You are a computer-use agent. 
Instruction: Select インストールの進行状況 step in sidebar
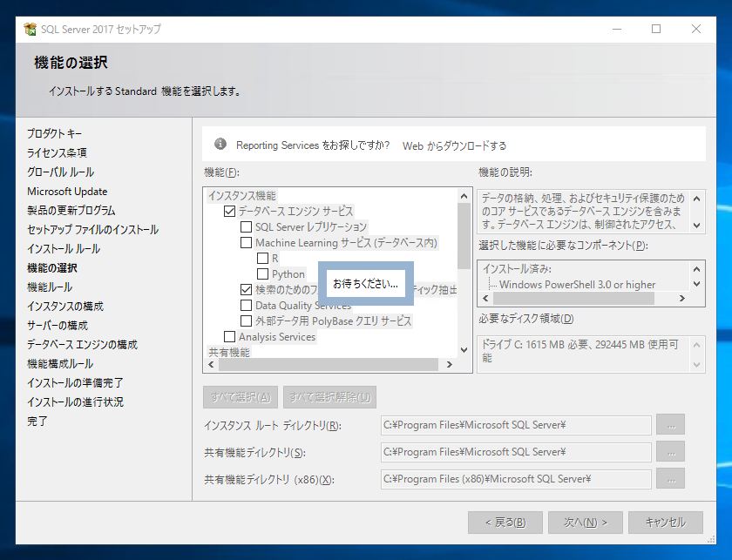coord(75,401)
